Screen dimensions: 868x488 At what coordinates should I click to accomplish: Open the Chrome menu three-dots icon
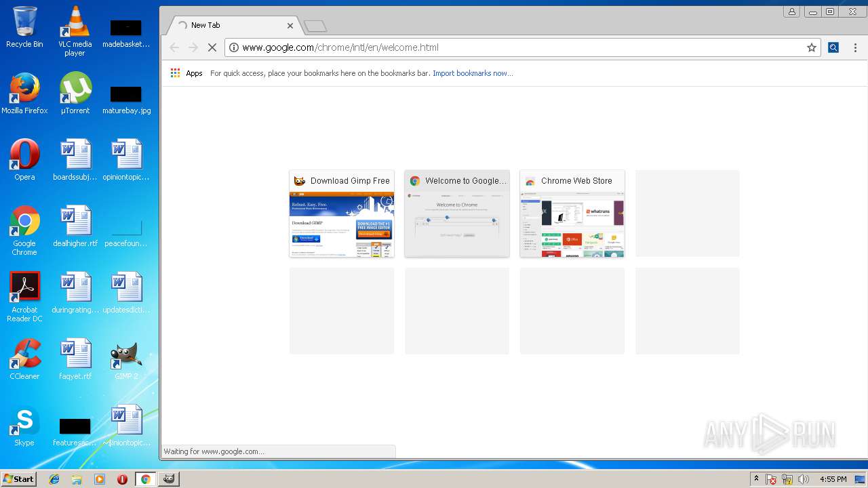(855, 47)
